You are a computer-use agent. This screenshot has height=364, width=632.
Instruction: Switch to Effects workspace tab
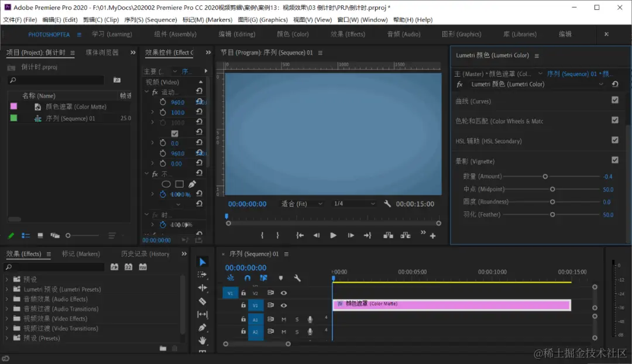[x=348, y=35]
